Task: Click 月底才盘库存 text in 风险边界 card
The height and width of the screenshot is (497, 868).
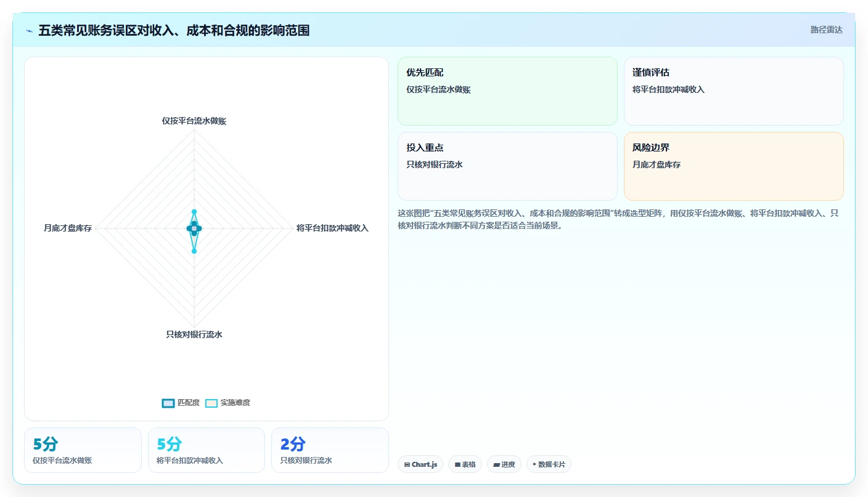Action: pos(657,165)
